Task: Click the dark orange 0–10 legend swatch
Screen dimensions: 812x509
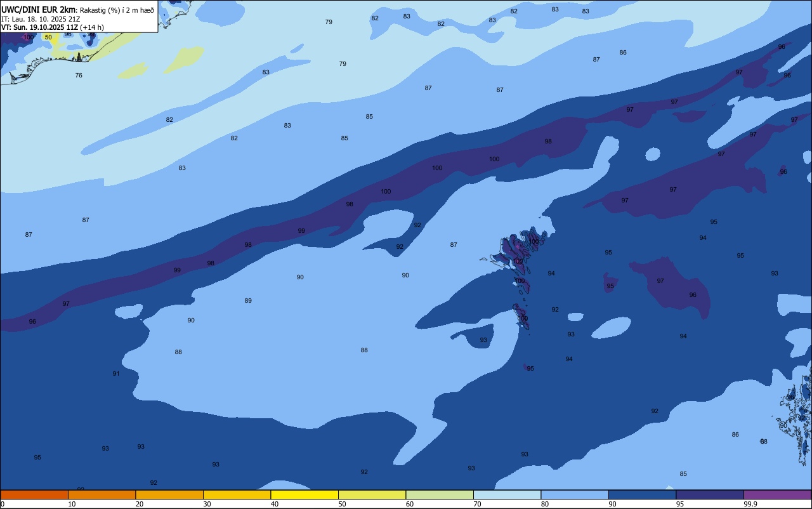Action: tap(34, 494)
